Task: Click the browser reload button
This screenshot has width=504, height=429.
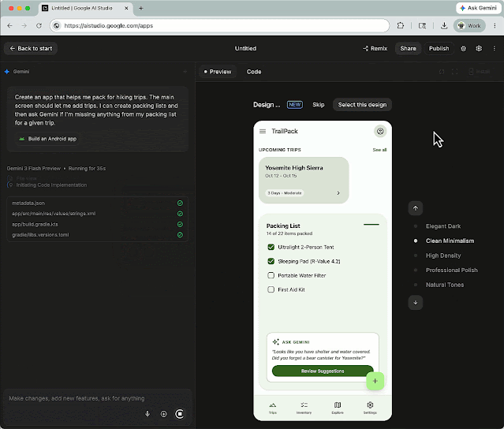Action: pos(39,25)
